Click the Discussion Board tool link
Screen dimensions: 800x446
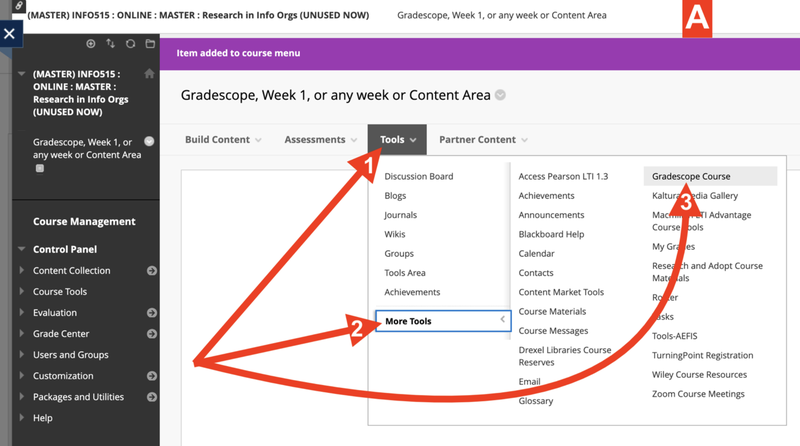point(418,177)
